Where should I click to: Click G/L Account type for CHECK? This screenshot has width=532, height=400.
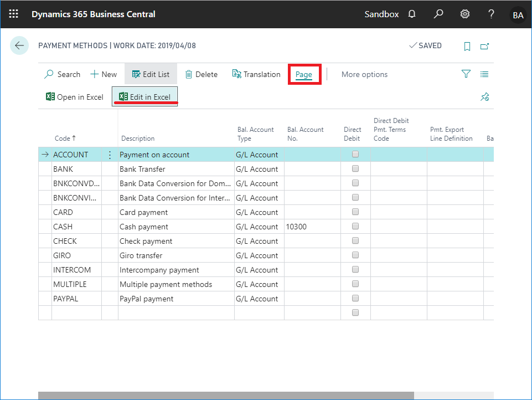coord(259,241)
